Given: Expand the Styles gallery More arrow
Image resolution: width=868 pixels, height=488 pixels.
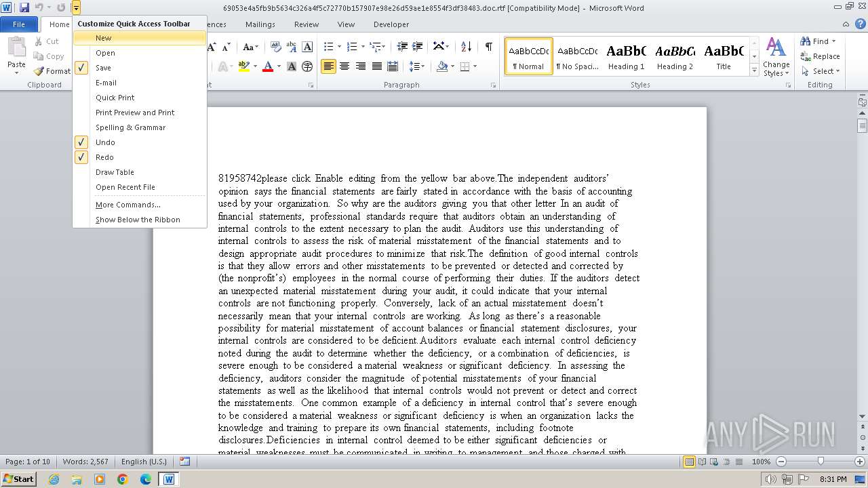Looking at the screenshot, I should pos(754,70).
